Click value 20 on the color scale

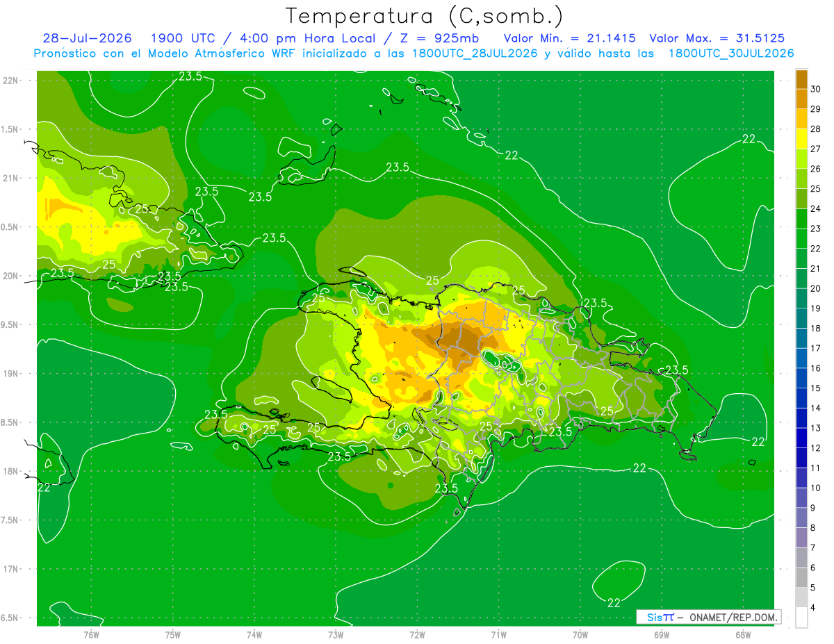click(816, 288)
